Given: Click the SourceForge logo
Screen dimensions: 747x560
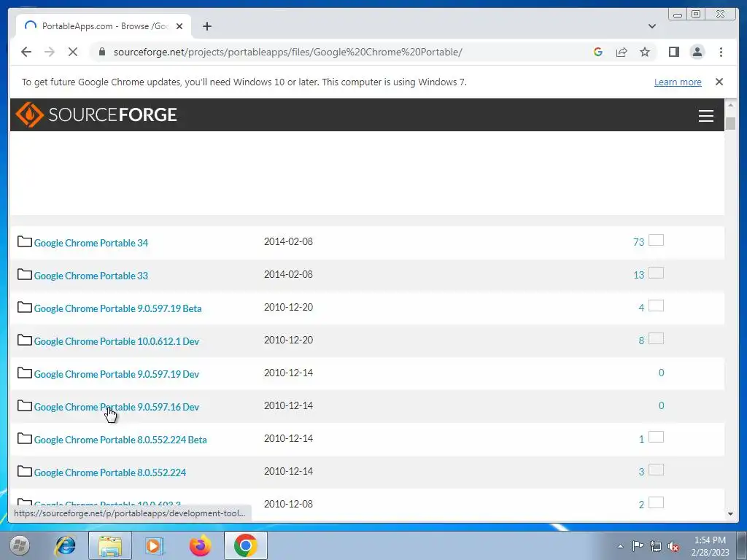Looking at the screenshot, I should tap(96, 114).
